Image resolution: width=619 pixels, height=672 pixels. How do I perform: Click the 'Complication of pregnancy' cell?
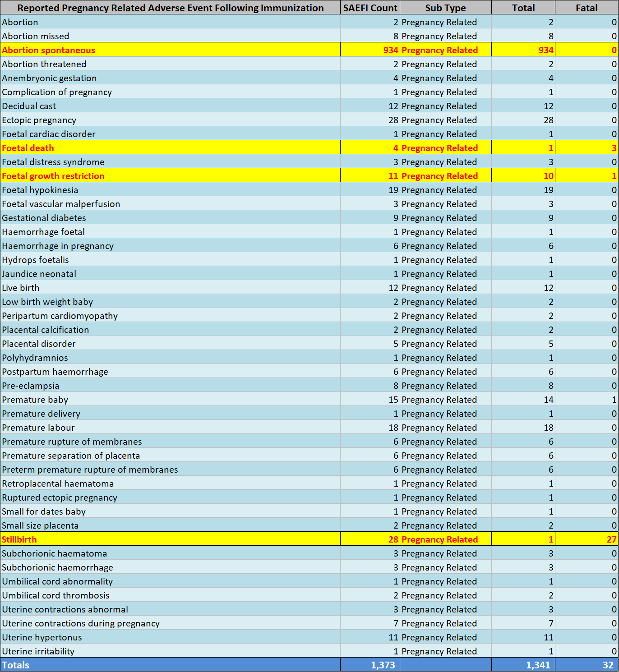170,92
